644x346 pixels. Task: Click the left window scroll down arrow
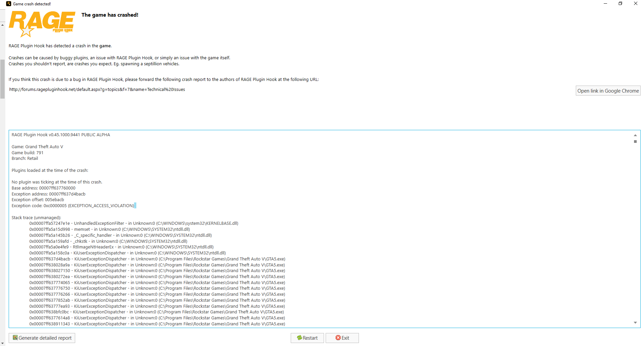(x=2, y=343)
